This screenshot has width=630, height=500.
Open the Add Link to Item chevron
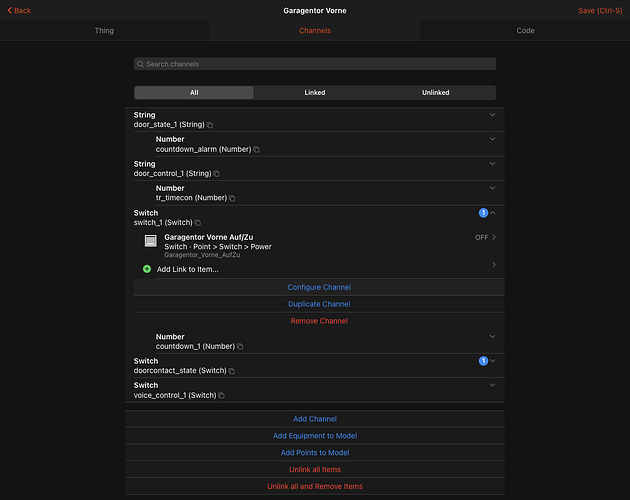(494, 264)
